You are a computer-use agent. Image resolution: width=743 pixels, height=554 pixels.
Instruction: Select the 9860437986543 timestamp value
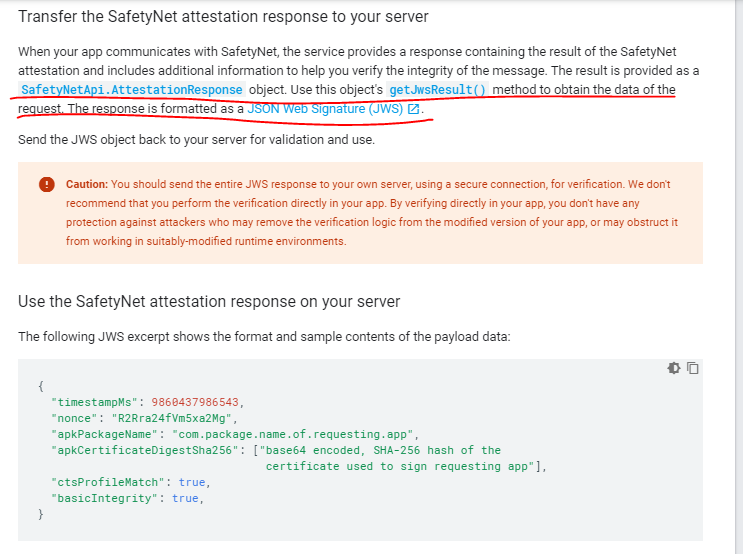point(195,402)
